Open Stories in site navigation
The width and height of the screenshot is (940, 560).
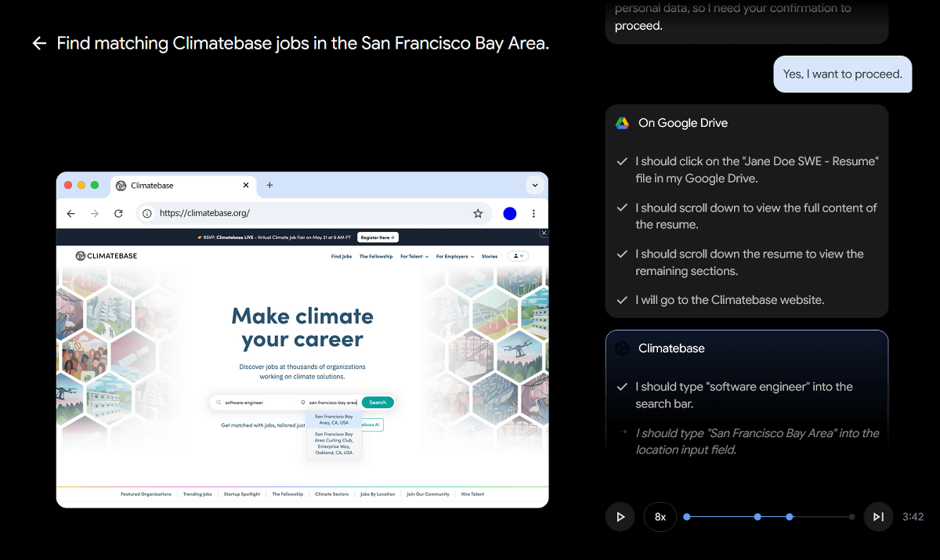[x=490, y=256]
